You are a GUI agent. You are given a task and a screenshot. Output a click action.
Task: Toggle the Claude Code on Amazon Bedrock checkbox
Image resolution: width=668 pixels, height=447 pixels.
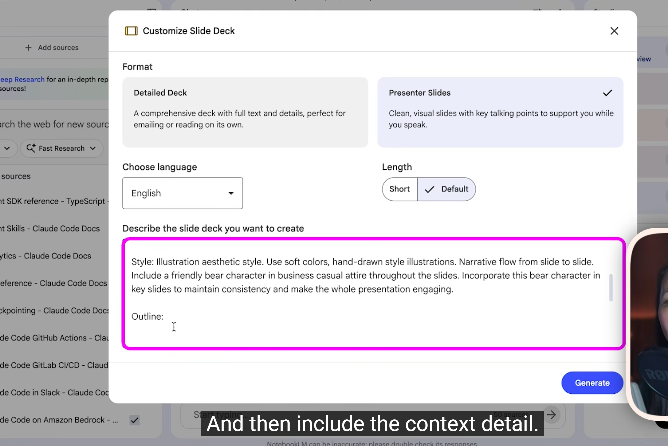coord(134,420)
